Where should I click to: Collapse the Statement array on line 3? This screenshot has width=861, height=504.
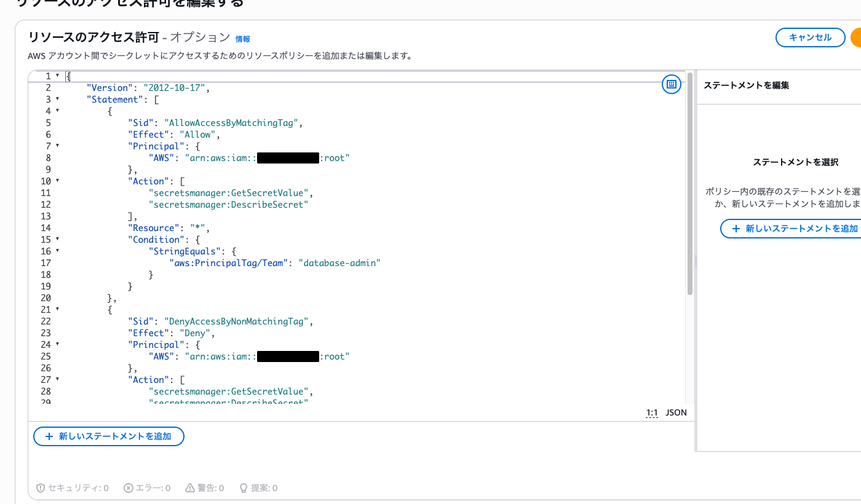[x=57, y=100]
